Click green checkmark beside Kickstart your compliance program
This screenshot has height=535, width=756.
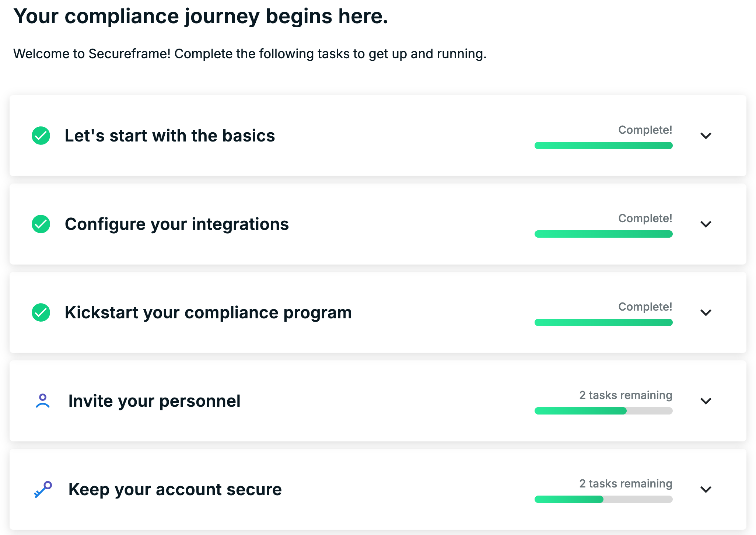click(x=41, y=312)
